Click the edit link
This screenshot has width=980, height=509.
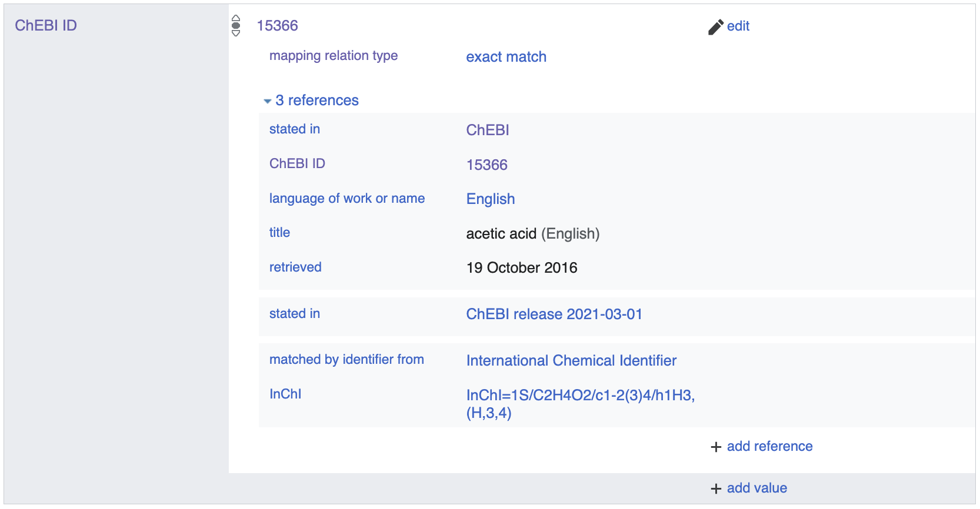tap(738, 26)
